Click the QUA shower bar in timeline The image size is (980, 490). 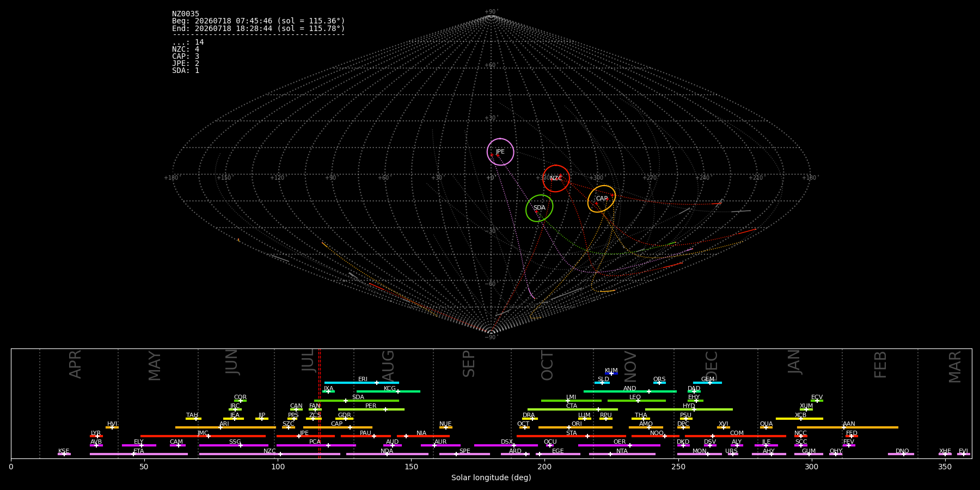click(766, 427)
